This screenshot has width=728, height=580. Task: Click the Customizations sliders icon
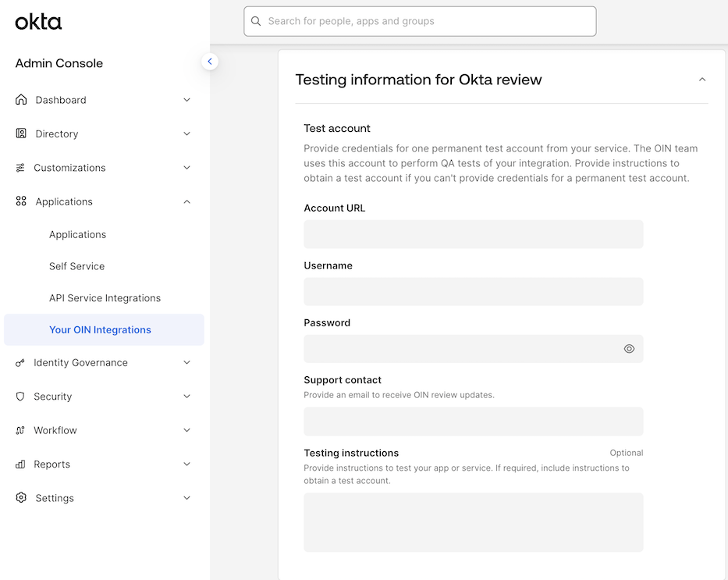point(20,168)
